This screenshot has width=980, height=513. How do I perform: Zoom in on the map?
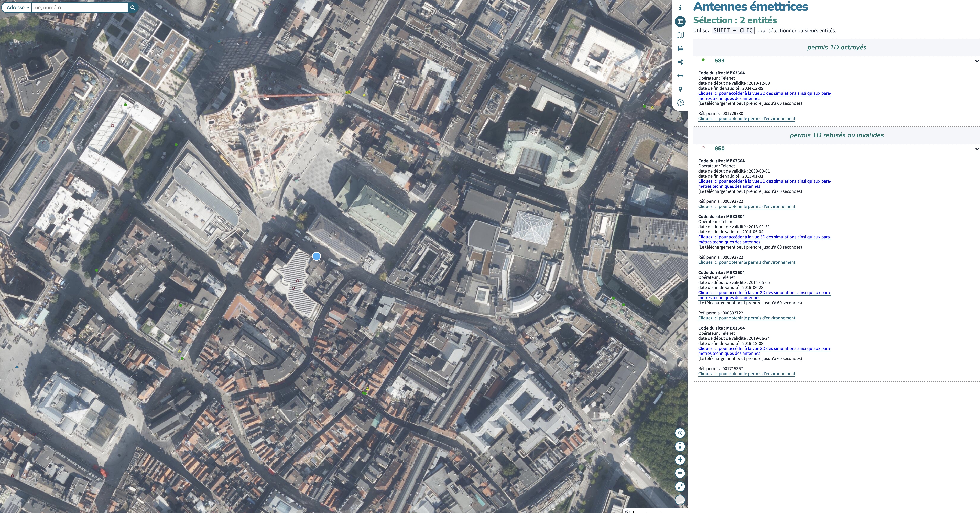tap(680, 460)
